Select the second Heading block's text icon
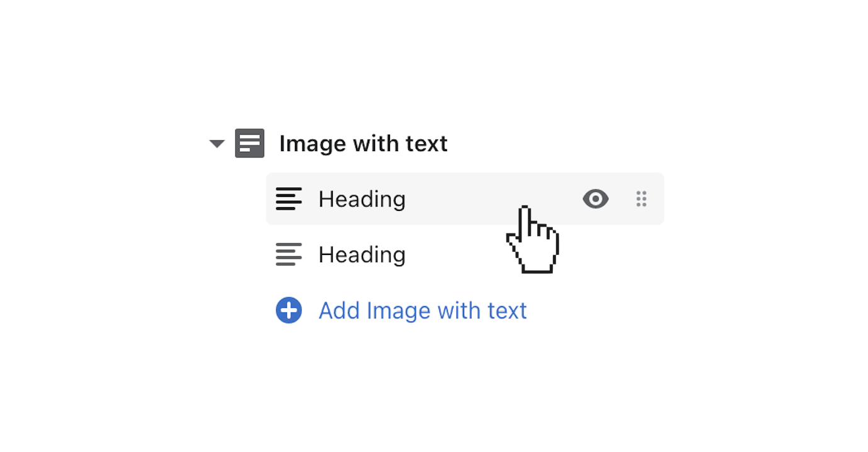The width and height of the screenshot is (868, 452). coord(289,254)
